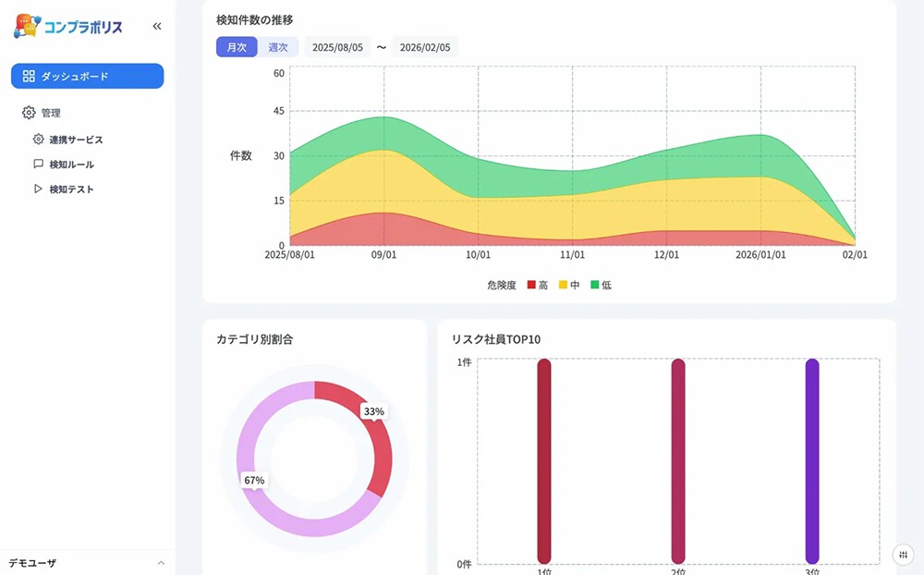
Task: Toggle the 高 risk series in legend
Action: 538,286
